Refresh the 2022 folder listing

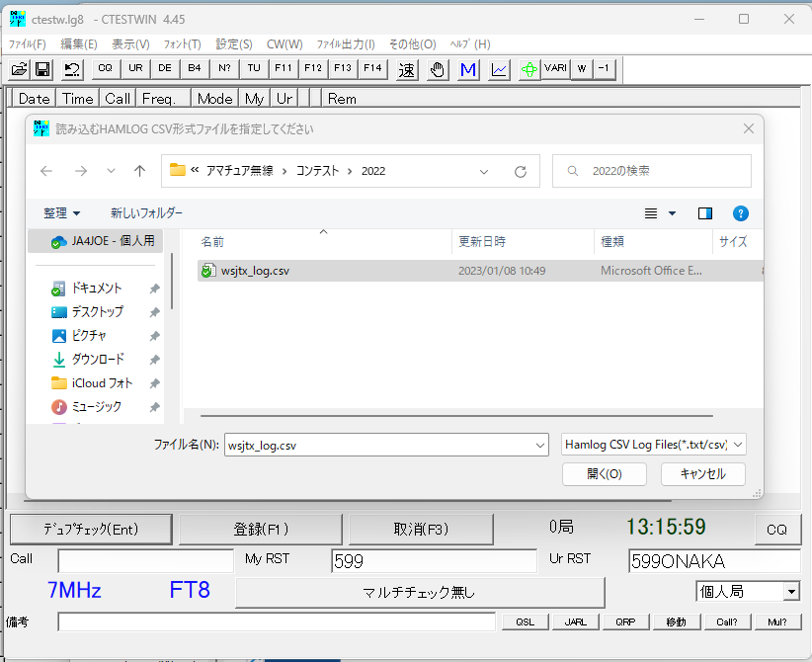[521, 172]
